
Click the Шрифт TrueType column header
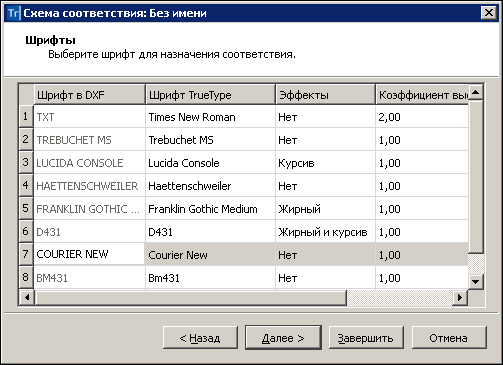pos(210,95)
